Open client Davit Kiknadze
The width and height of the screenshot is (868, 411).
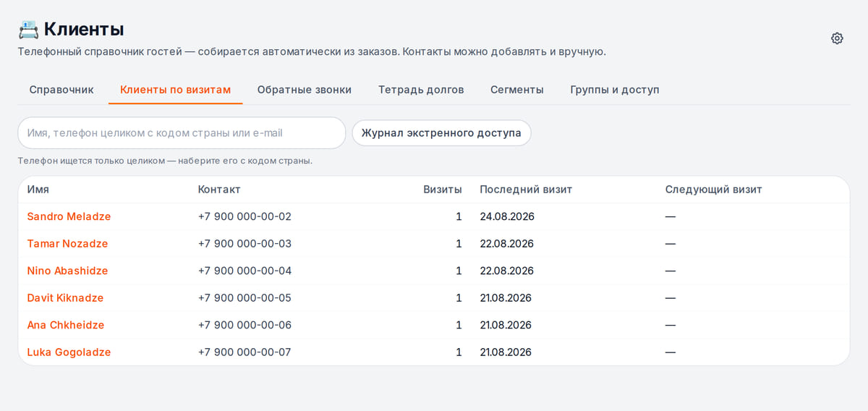(65, 298)
